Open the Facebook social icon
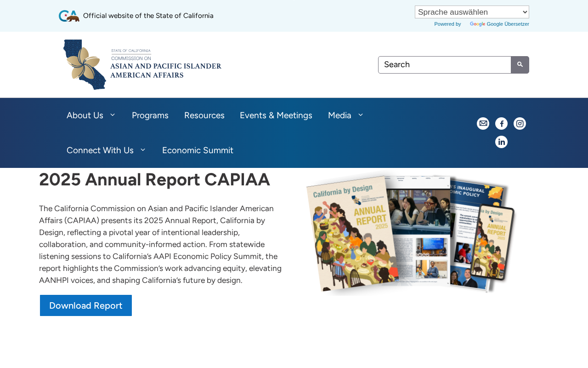Viewport: 588px width, 368px height. click(x=501, y=123)
